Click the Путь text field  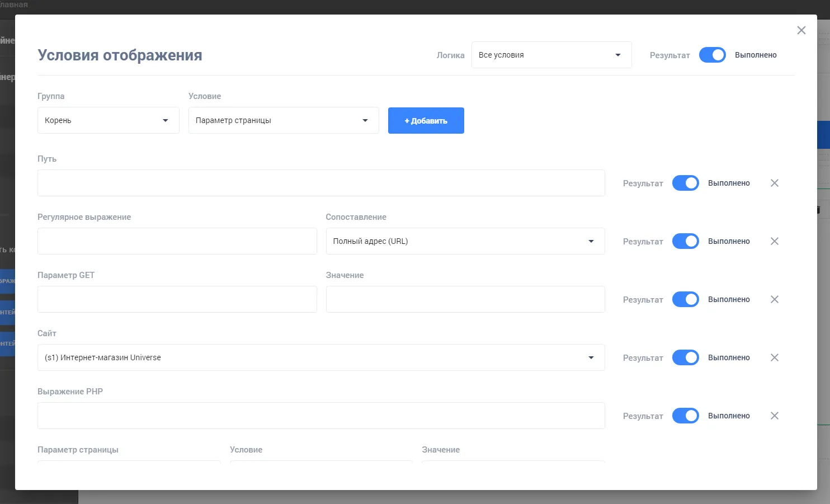click(x=320, y=183)
